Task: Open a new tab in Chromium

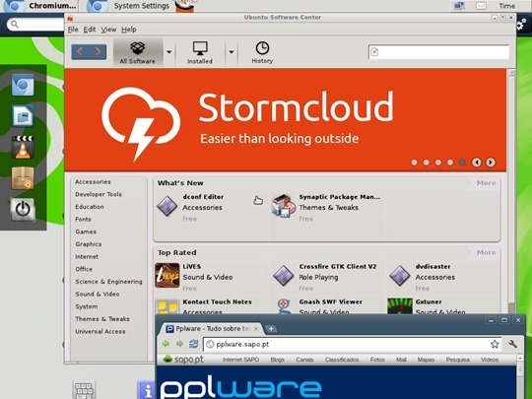Action: click(x=271, y=329)
